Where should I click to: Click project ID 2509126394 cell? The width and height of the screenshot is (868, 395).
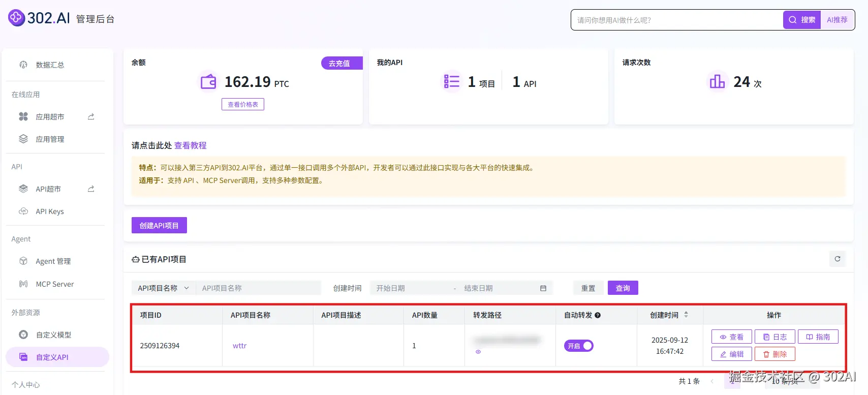coord(177,346)
